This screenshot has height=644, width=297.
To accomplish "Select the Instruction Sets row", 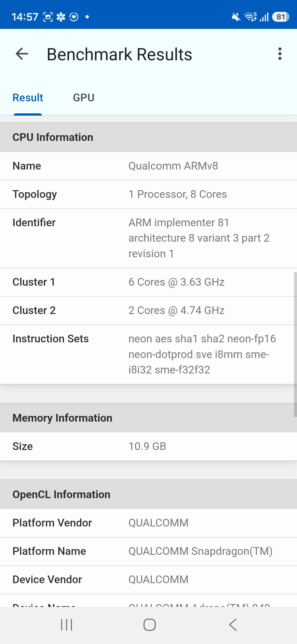I will (x=148, y=354).
